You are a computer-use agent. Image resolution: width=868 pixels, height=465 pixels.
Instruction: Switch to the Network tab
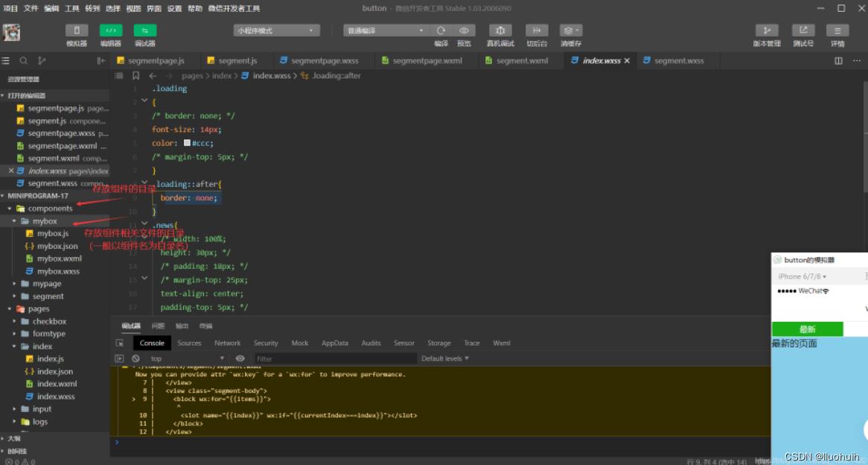pyautogui.click(x=227, y=344)
